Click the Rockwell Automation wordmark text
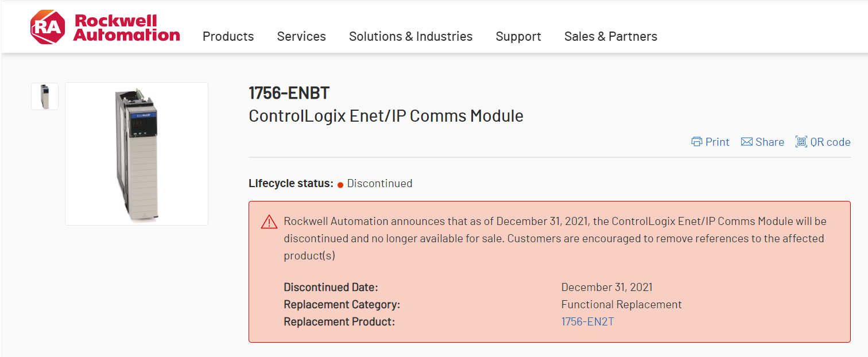The image size is (868, 357). pyautogui.click(x=127, y=28)
